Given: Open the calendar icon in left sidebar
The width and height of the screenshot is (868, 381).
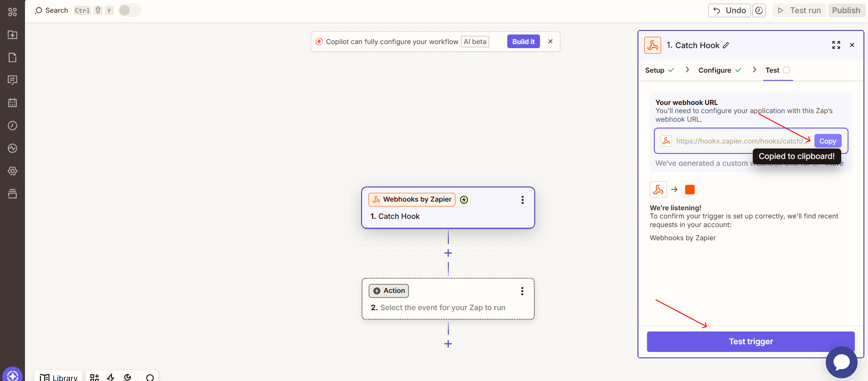Looking at the screenshot, I should (x=12, y=103).
